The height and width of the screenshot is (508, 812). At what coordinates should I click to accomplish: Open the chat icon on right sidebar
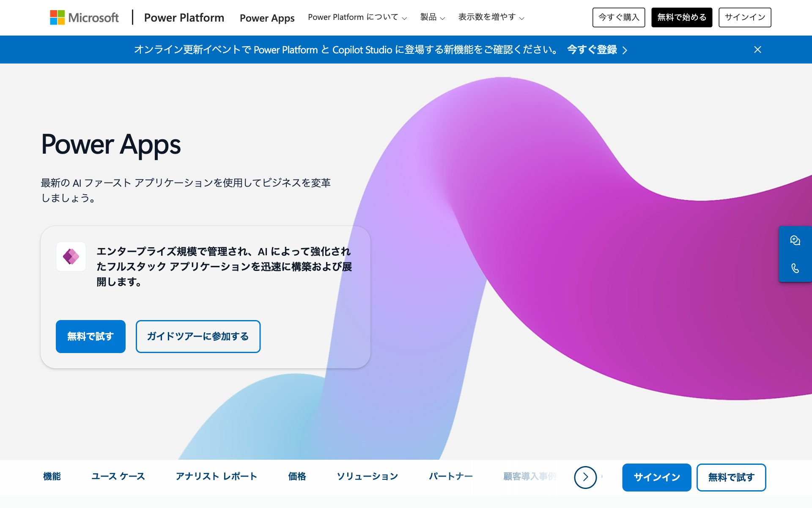(x=795, y=240)
